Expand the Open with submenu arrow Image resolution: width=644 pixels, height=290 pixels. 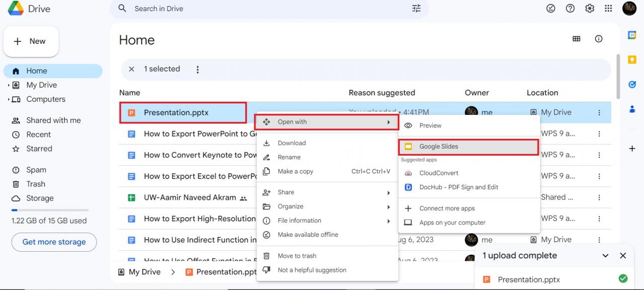[x=389, y=122]
